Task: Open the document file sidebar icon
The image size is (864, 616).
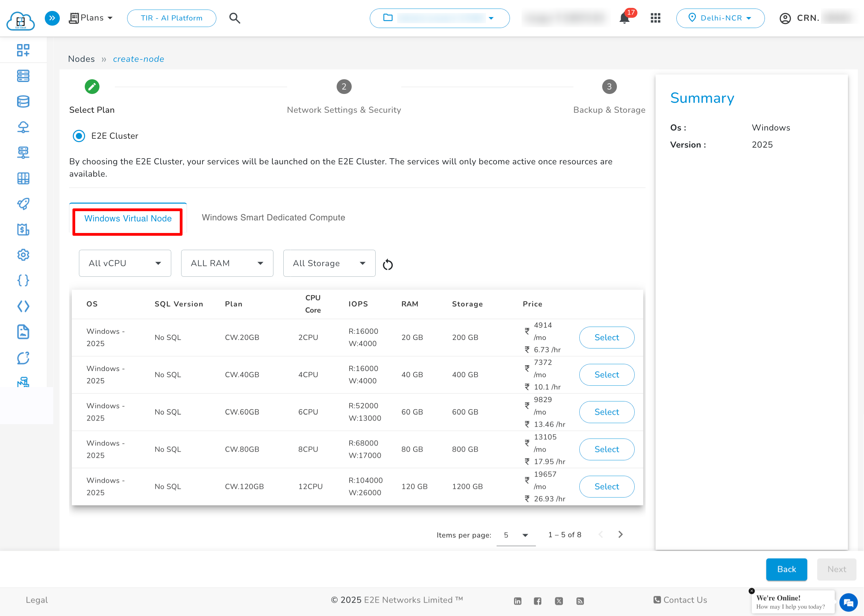Action: (x=23, y=332)
